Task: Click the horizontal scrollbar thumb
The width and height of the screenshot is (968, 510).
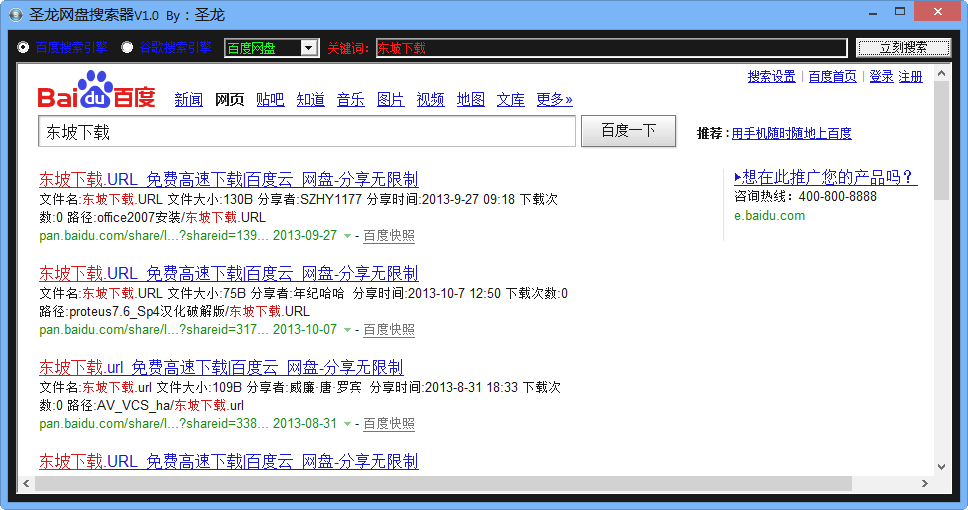Action: [x=443, y=483]
